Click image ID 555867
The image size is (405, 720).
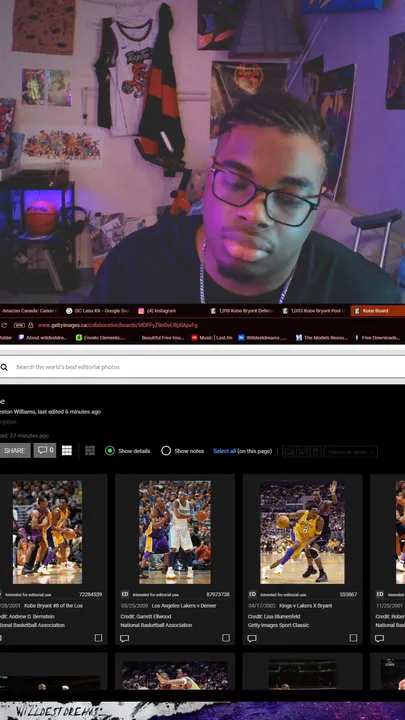click(348, 594)
